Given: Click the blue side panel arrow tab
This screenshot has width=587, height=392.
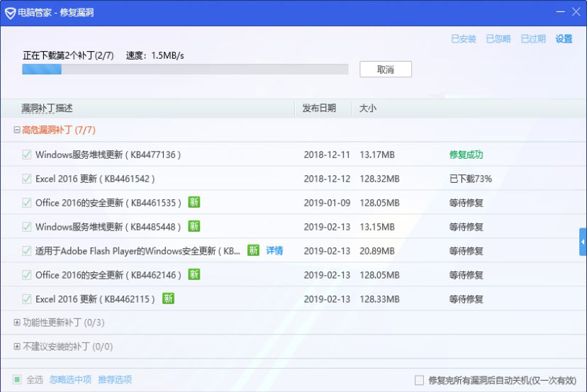Looking at the screenshot, I should click(583, 242).
